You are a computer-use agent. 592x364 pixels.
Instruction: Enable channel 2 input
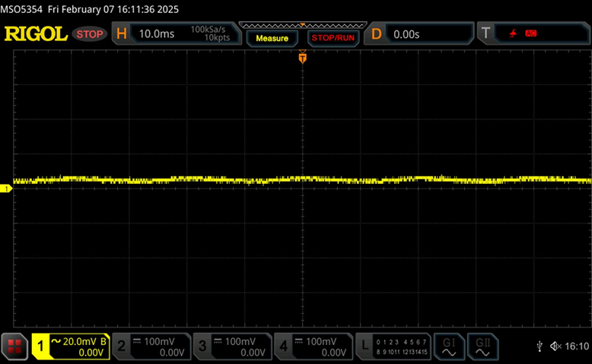[x=151, y=347]
